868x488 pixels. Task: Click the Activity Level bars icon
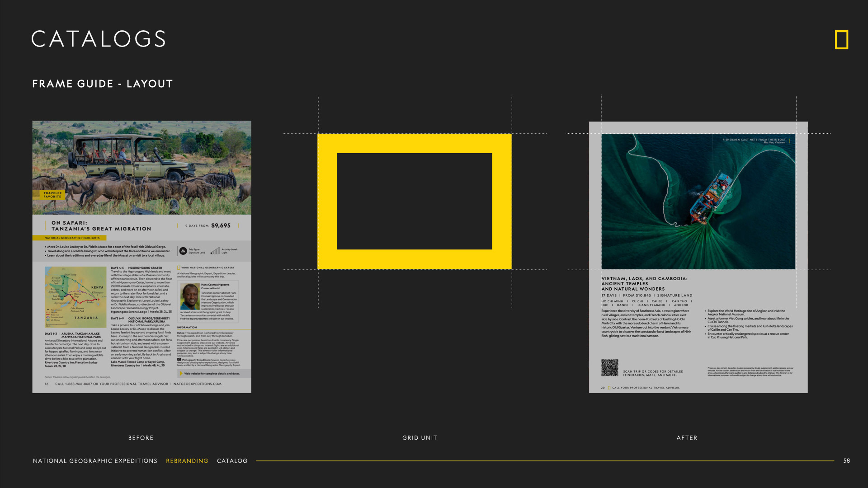coord(215,251)
